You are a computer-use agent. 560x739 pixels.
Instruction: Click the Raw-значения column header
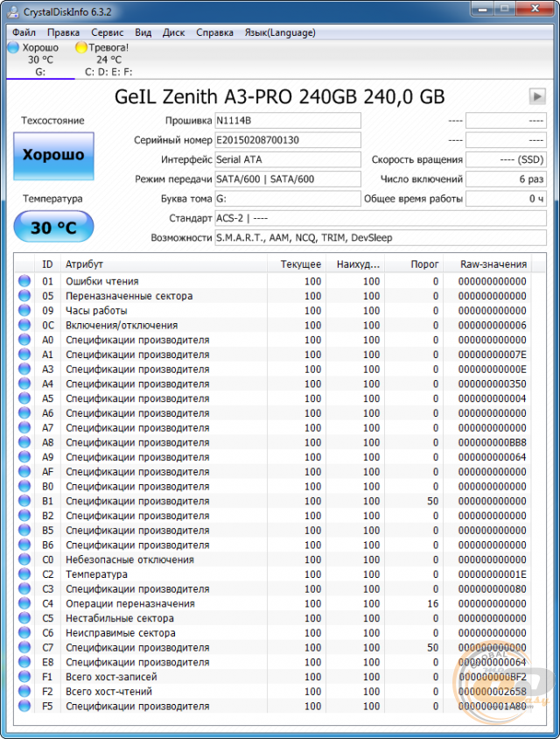487,264
